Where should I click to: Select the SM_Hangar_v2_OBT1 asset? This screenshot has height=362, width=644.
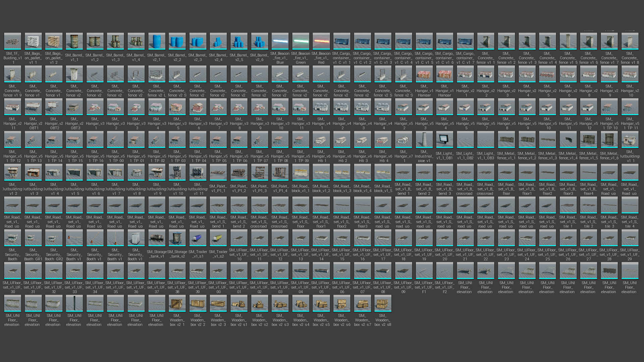pyautogui.click(x=33, y=107)
